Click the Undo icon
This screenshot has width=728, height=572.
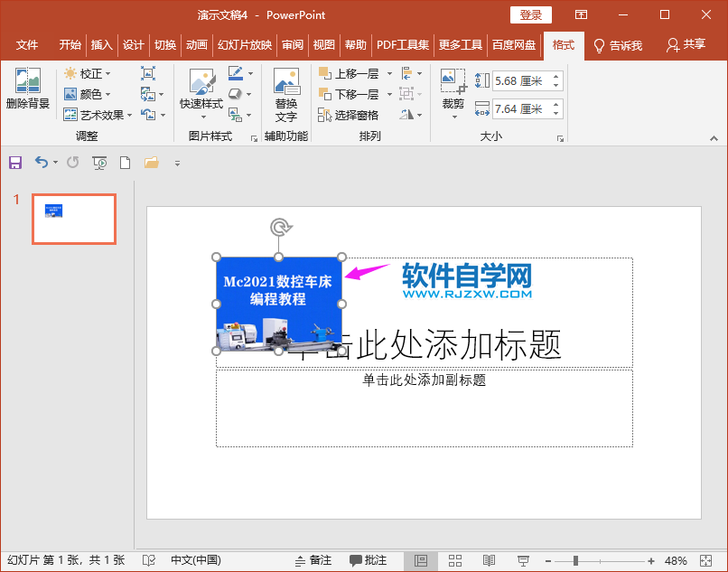pyautogui.click(x=41, y=163)
